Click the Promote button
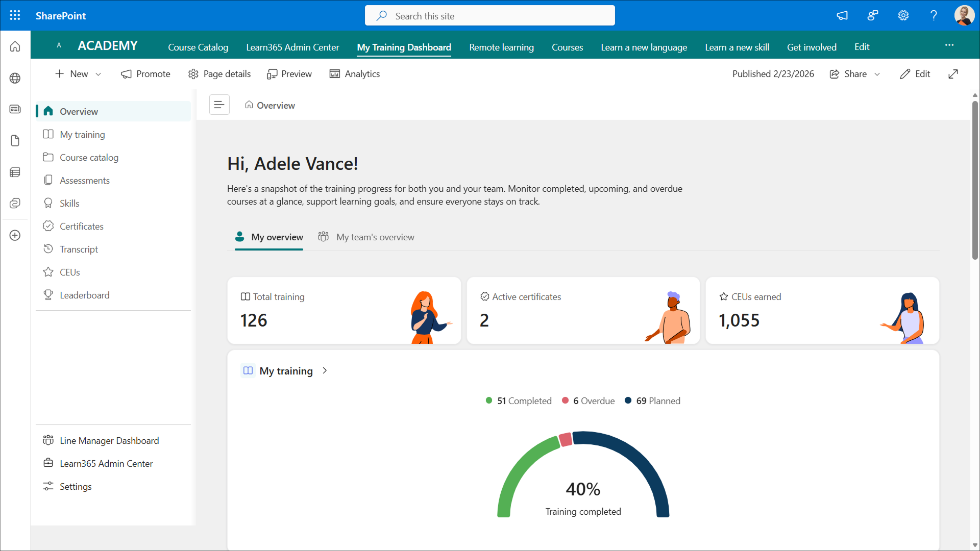This screenshot has height=551, width=980. 145,74
